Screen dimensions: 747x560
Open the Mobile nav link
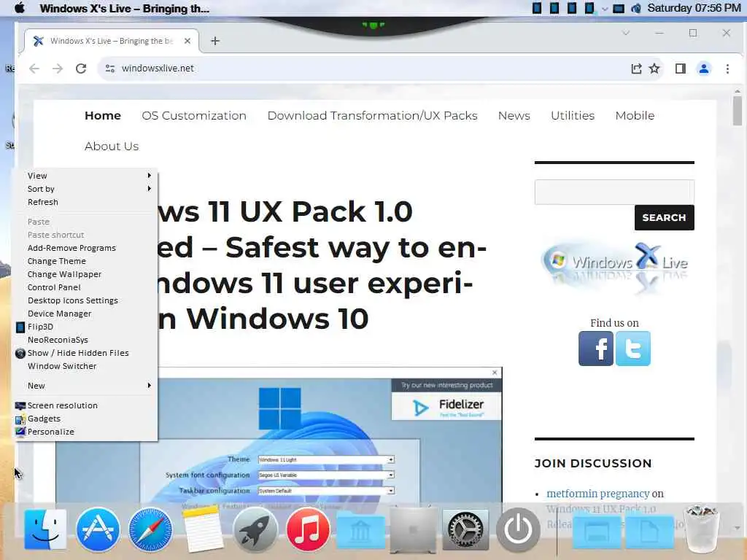pyautogui.click(x=635, y=116)
